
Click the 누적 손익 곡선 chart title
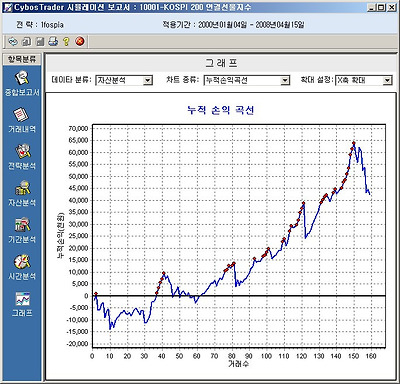click(x=221, y=110)
